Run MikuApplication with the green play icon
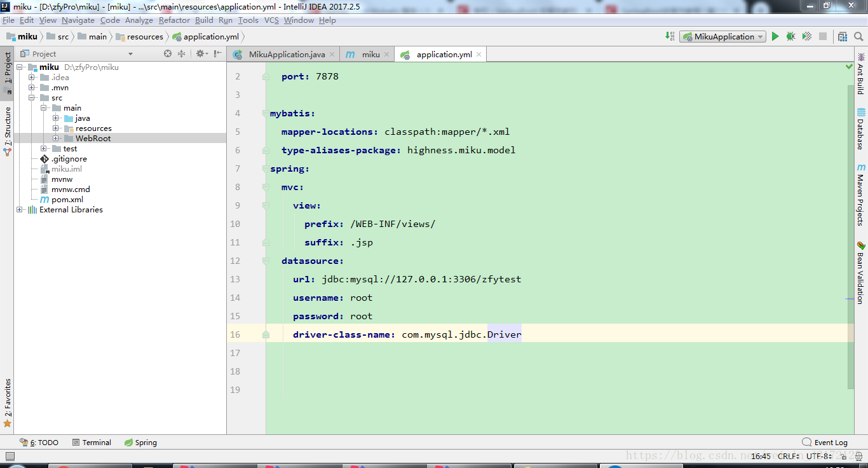The width and height of the screenshot is (868, 468). (775, 37)
